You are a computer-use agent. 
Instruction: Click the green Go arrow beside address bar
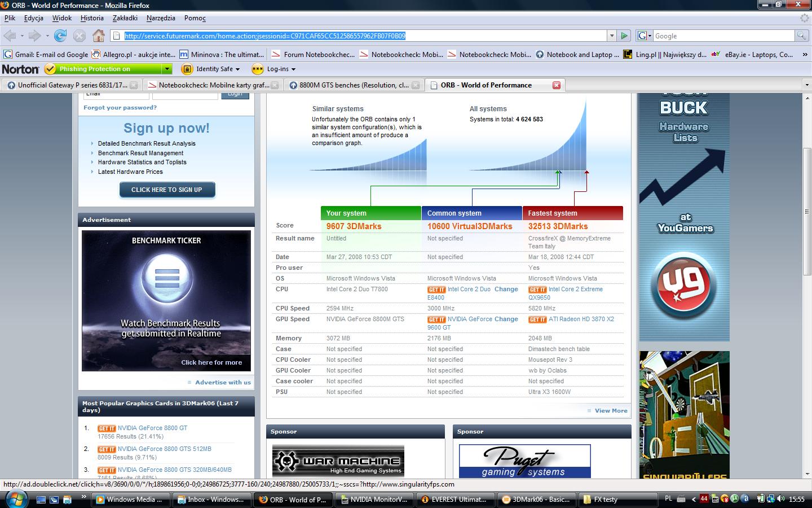click(624, 36)
